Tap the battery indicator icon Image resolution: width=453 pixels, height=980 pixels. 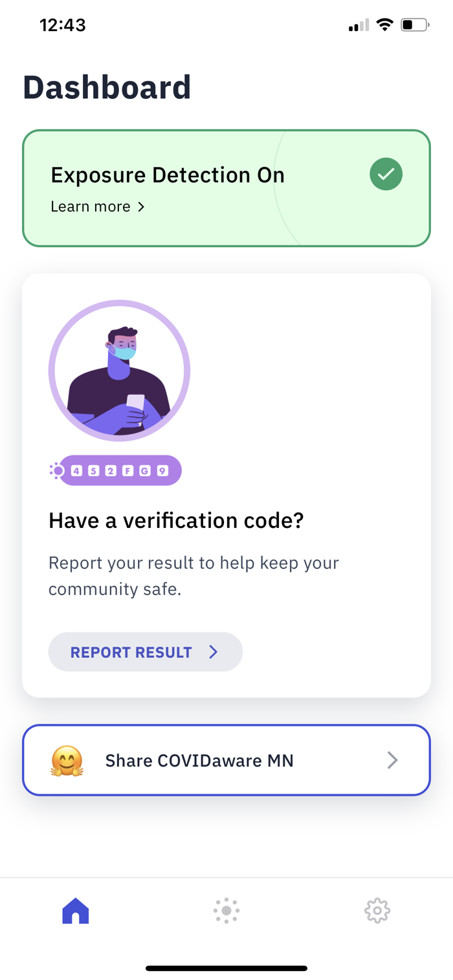[x=415, y=25]
